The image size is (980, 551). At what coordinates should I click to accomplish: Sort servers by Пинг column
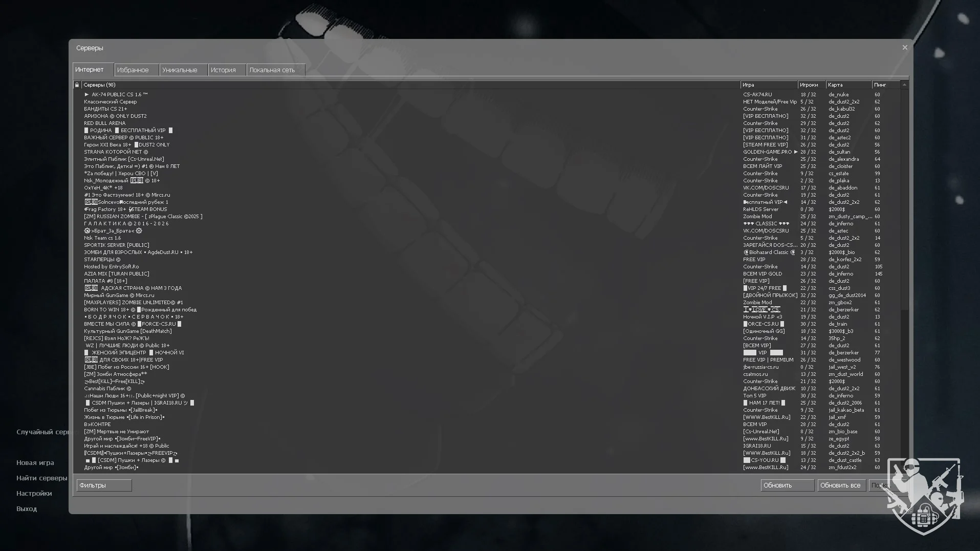[x=884, y=85]
